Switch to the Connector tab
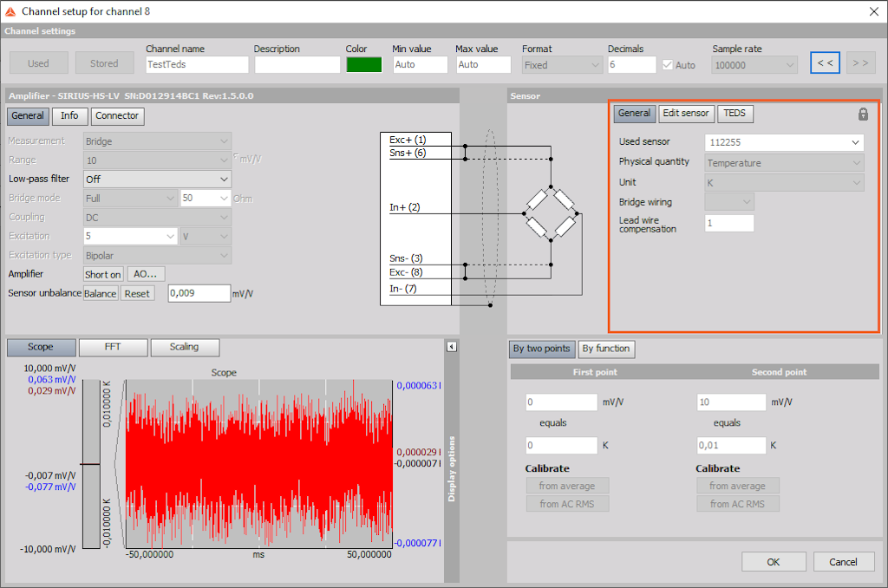Image resolution: width=888 pixels, height=588 pixels. click(117, 116)
